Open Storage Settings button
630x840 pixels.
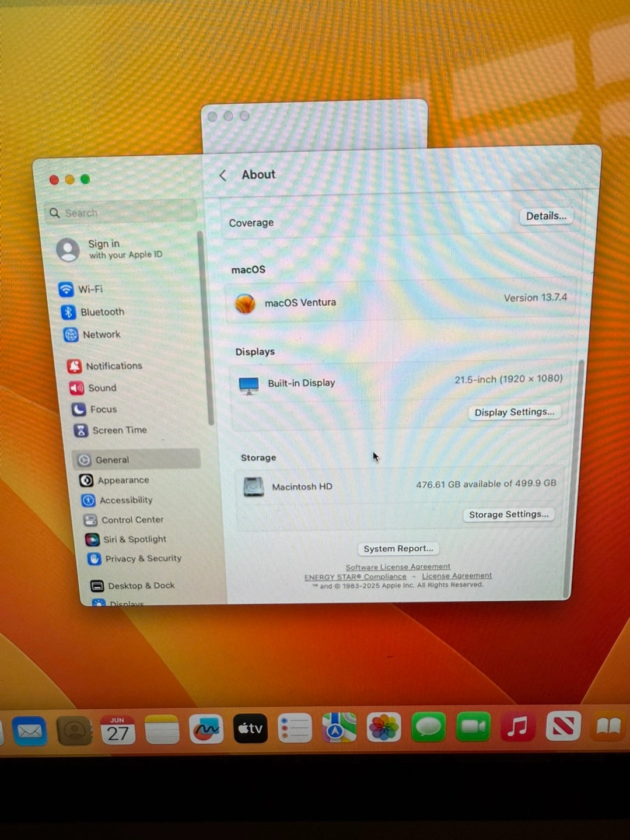tap(509, 514)
